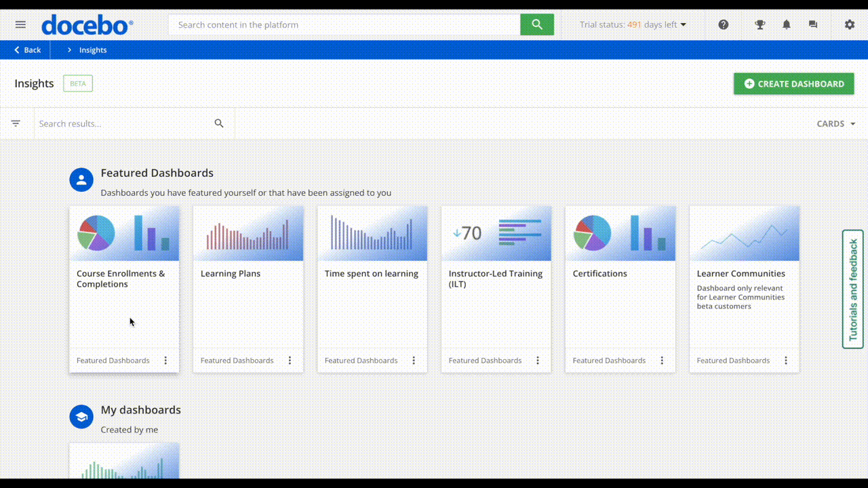Screen dimensions: 868x488
Task: Click inside the Search results field
Action: (x=122, y=123)
